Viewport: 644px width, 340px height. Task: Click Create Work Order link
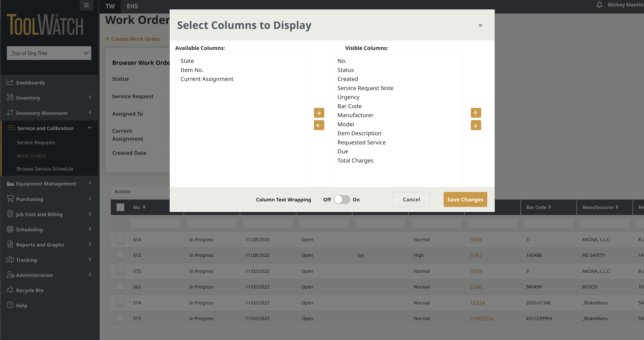point(132,39)
